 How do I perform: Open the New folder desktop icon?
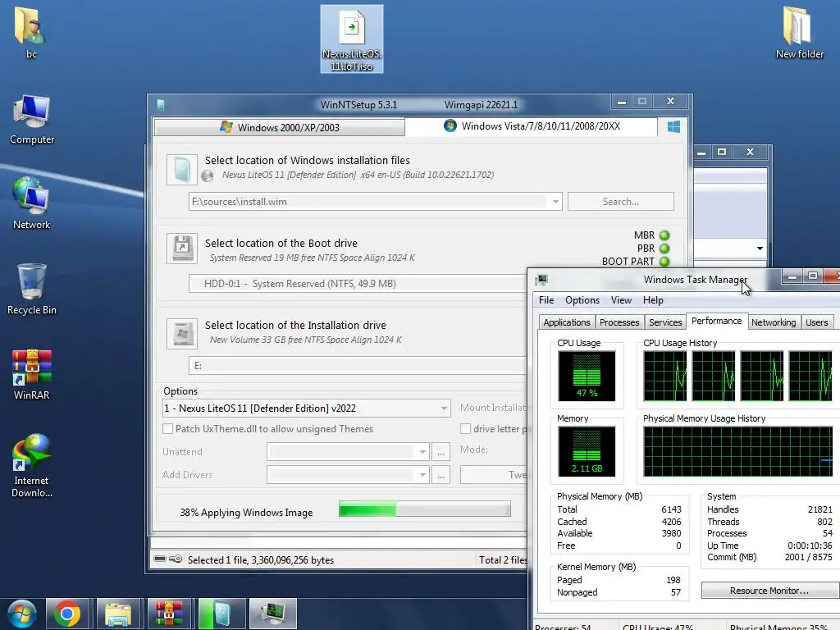(x=799, y=32)
